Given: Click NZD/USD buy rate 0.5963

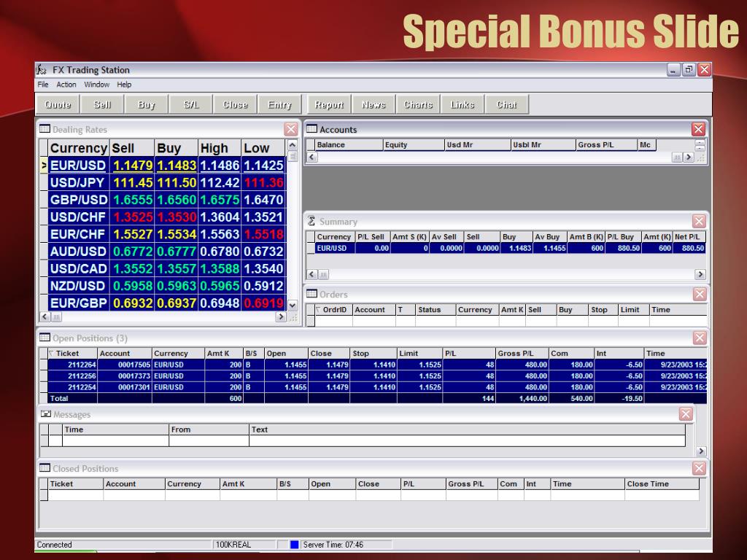Looking at the screenshot, I should (177, 285).
